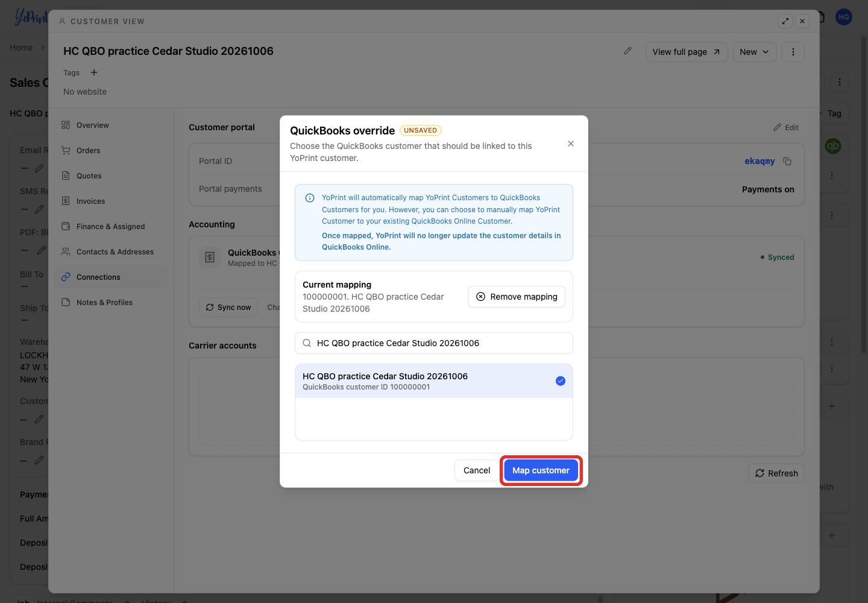Open the HQ user avatar menu

click(x=844, y=17)
